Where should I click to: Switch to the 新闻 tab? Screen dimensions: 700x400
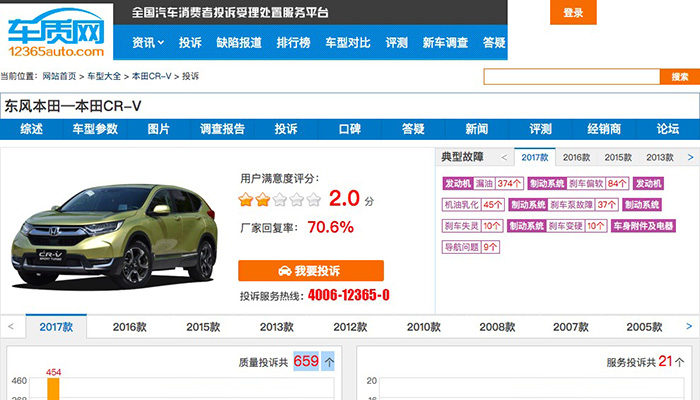tap(477, 129)
